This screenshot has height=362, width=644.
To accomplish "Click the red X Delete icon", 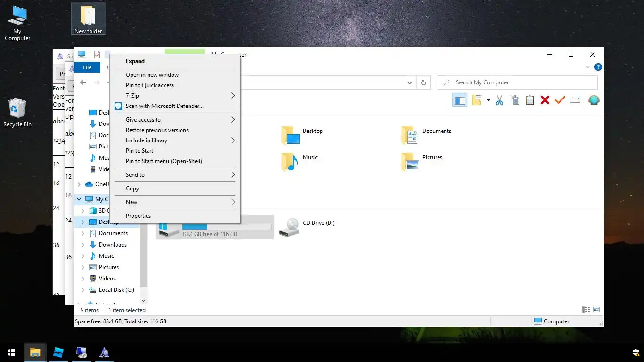I will coord(545,100).
